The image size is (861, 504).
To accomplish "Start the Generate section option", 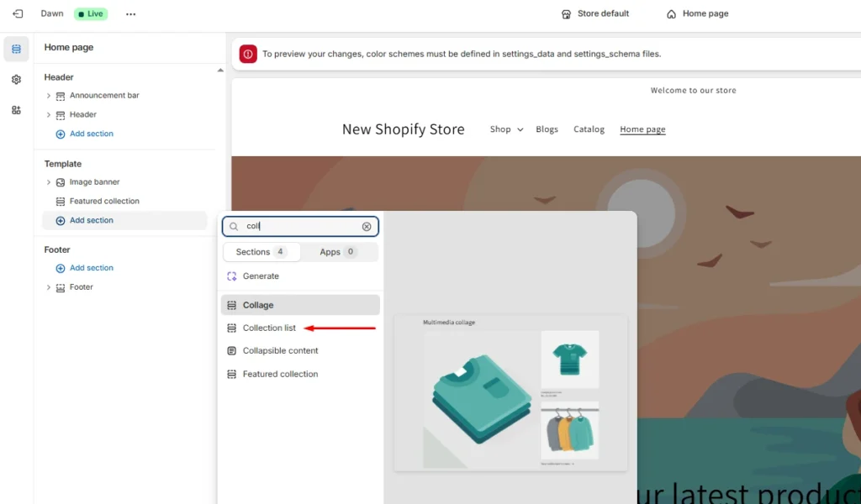I will pyautogui.click(x=261, y=276).
